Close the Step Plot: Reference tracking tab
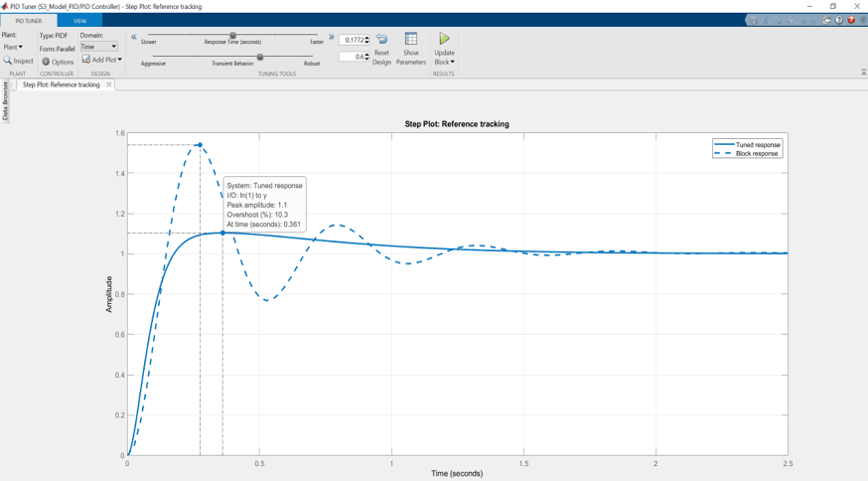 [x=109, y=84]
